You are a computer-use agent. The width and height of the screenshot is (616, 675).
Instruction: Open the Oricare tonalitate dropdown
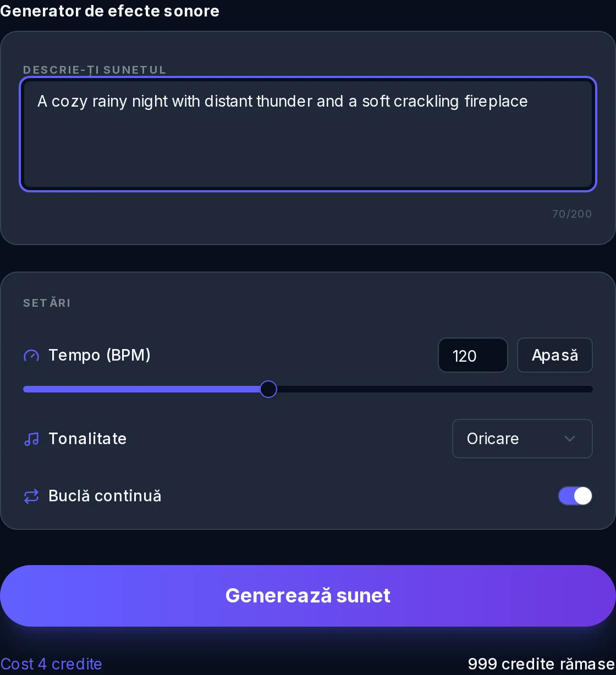[522, 439]
